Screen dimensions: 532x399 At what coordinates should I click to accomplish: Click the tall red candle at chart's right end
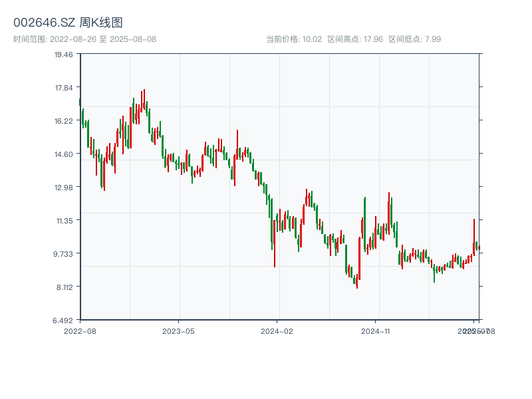tap(474, 236)
